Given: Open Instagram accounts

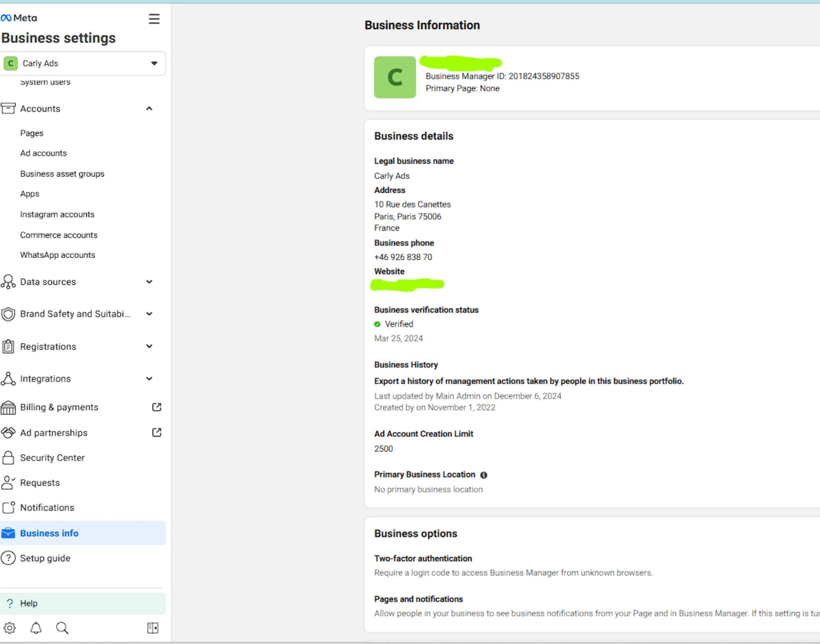Looking at the screenshot, I should [57, 214].
